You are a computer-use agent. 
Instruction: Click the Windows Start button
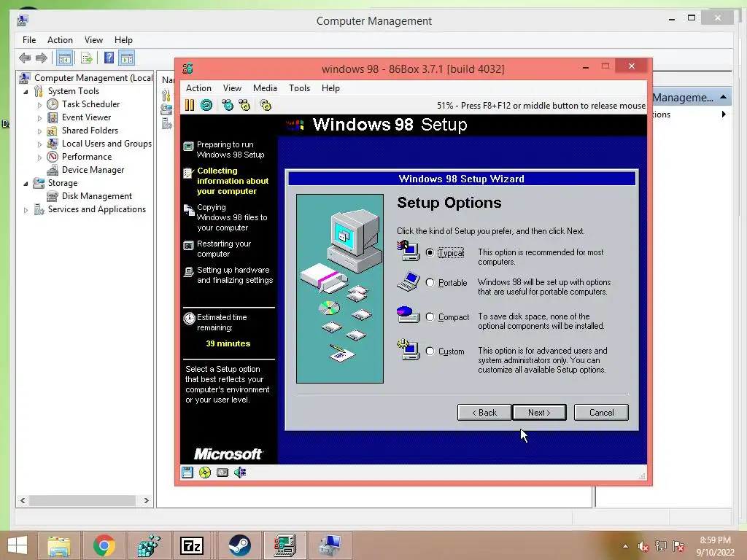click(x=18, y=545)
